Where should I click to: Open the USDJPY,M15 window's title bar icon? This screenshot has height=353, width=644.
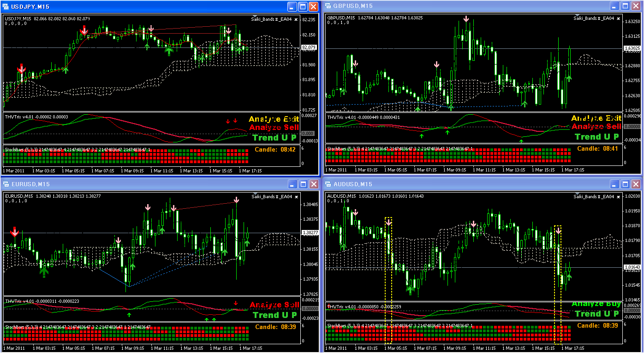click(x=6, y=6)
